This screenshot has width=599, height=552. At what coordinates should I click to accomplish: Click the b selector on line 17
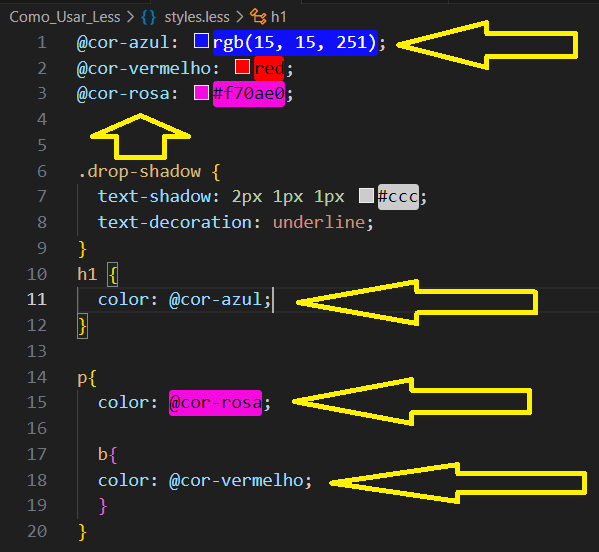pos(102,454)
